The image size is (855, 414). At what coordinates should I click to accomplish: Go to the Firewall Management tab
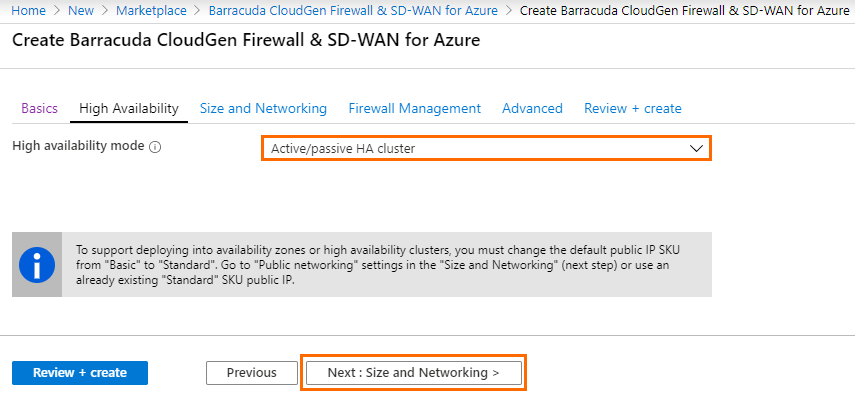pyautogui.click(x=414, y=109)
